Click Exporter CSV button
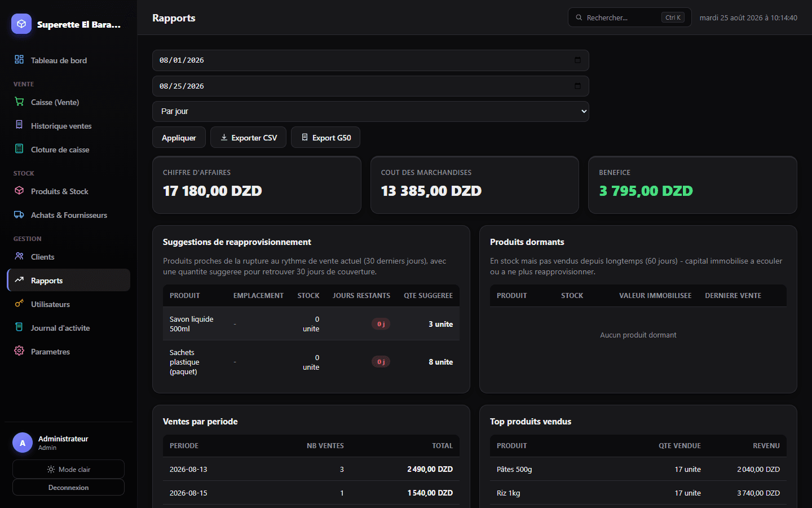The image size is (812, 508). [248, 137]
